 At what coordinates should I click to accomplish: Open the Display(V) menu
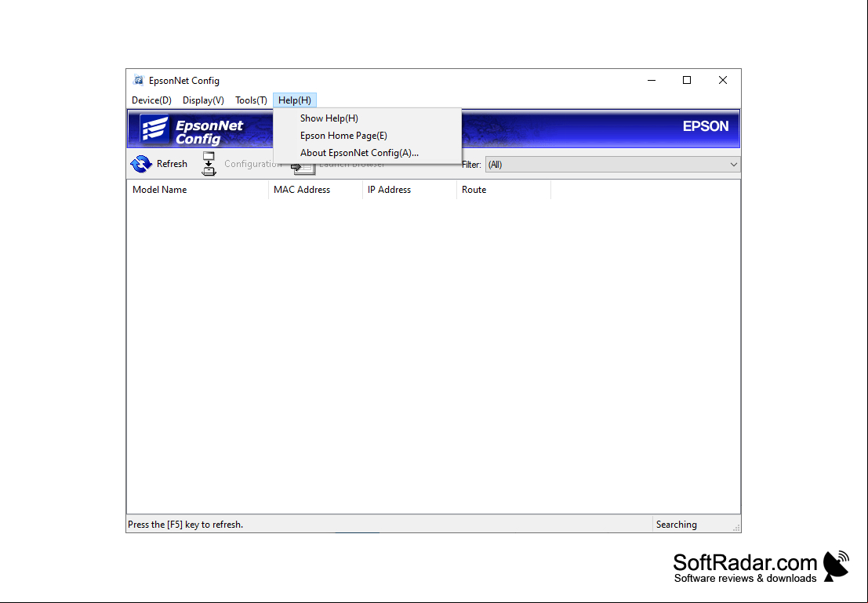(203, 100)
